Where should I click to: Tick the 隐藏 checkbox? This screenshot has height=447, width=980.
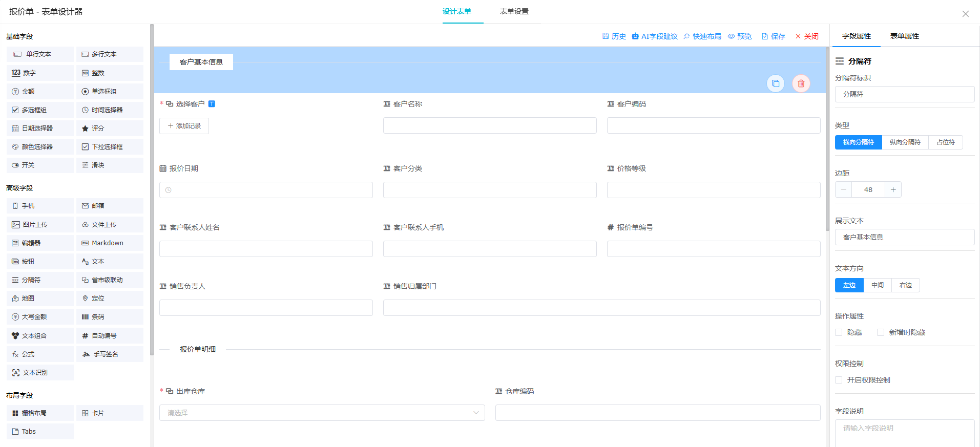click(839, 333)
